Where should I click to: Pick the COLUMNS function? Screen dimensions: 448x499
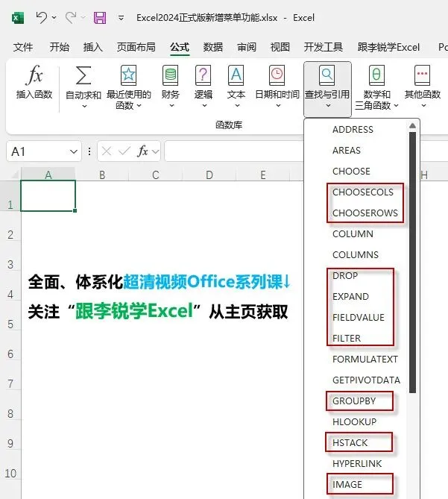pyautogui.click(x=356, y=255)
